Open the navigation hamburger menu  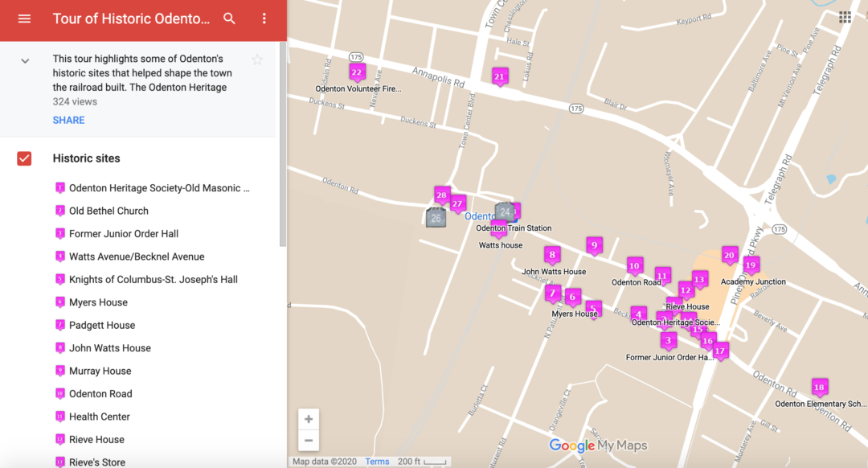click(x=23, y=18)
